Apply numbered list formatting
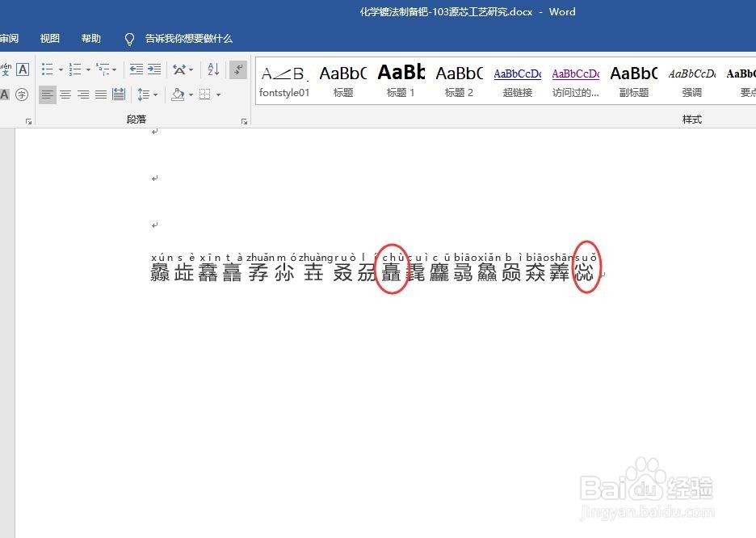 coord(74,69)
